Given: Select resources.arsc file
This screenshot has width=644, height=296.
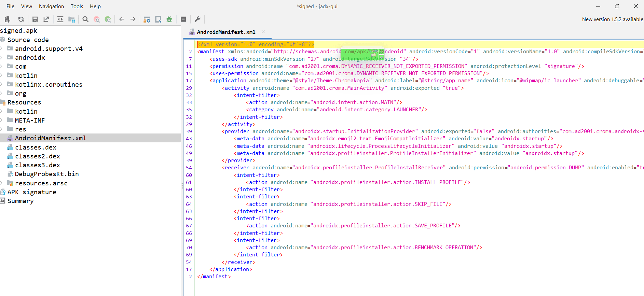Looking at the screenshot, I should (41, 183).
